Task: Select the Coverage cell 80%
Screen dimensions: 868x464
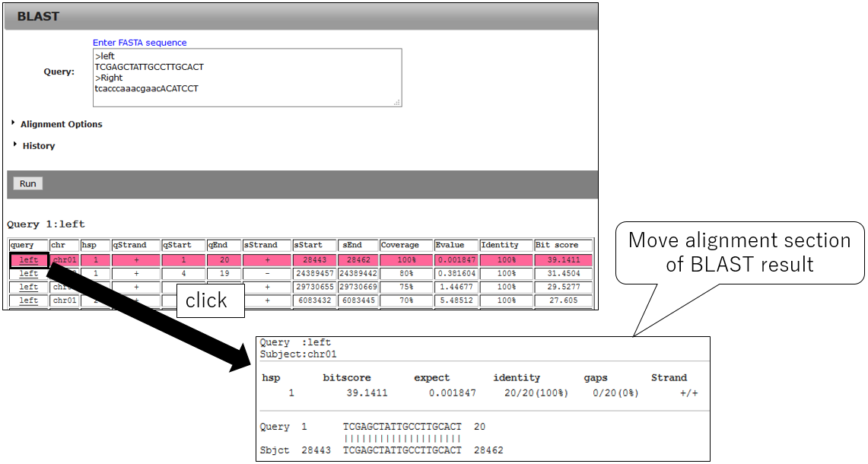Action: [x=406, y=274]
